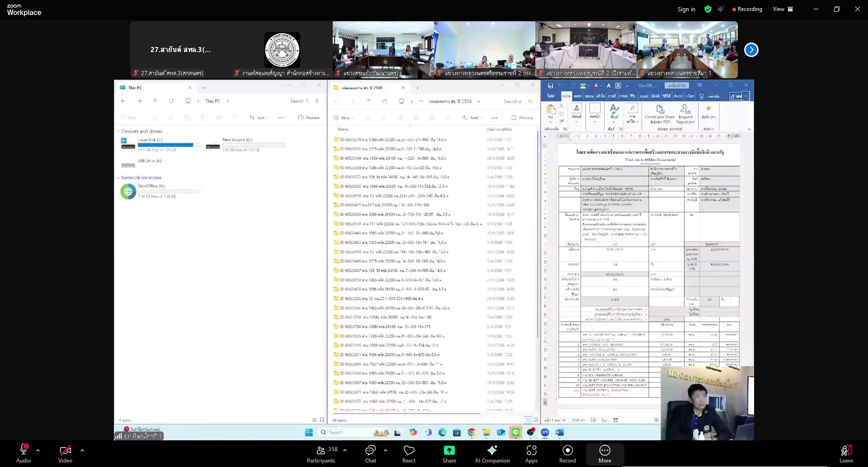868x467 pixels.
Task: Expand video options arrow beside Video
Action: pyautogui.click(x=82, y=450)
